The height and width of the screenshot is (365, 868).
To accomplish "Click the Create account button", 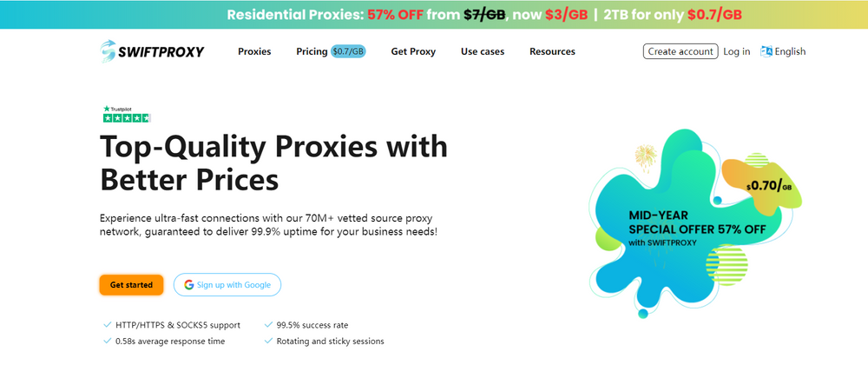I will pyautogui.click(x=681, y=51).
